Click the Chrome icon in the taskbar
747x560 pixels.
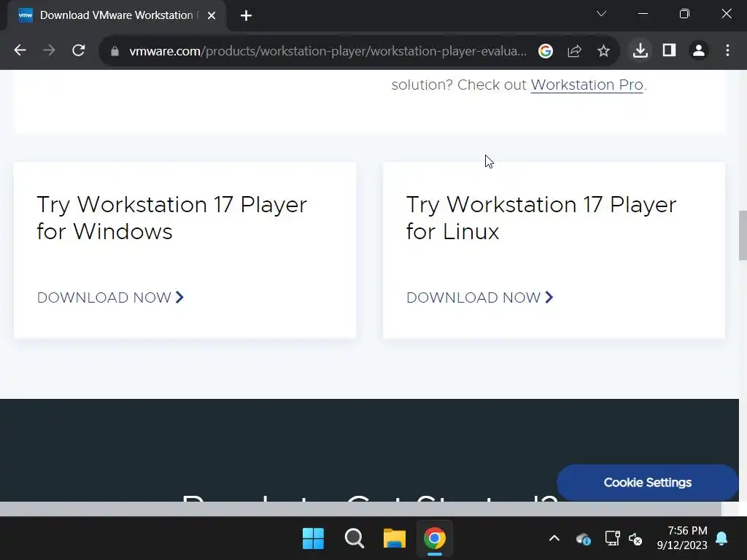point(435,539)
